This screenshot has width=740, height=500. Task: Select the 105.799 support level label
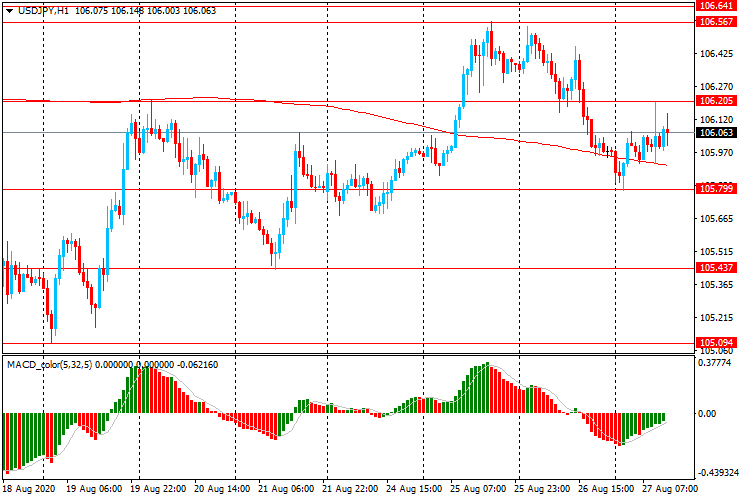click(716, 189)
